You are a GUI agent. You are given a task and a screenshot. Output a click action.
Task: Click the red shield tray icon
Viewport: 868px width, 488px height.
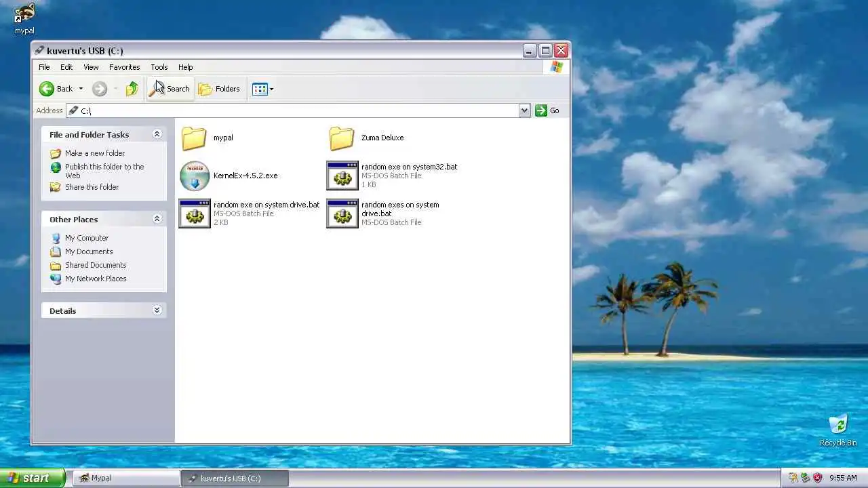pos(817,478)
